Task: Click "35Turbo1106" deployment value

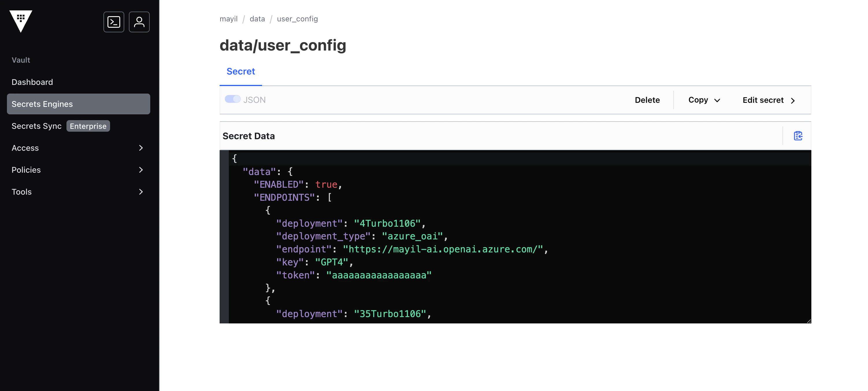Action: 390,314
